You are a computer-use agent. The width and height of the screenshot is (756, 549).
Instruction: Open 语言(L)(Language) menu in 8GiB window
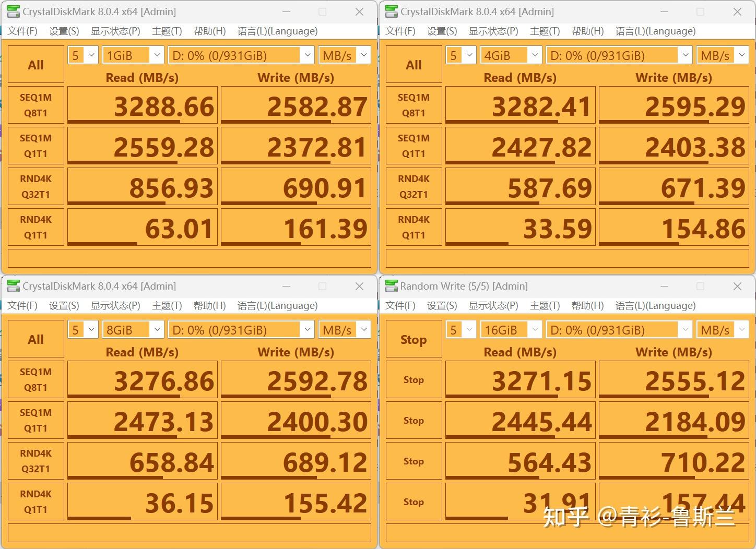[277, 306]
